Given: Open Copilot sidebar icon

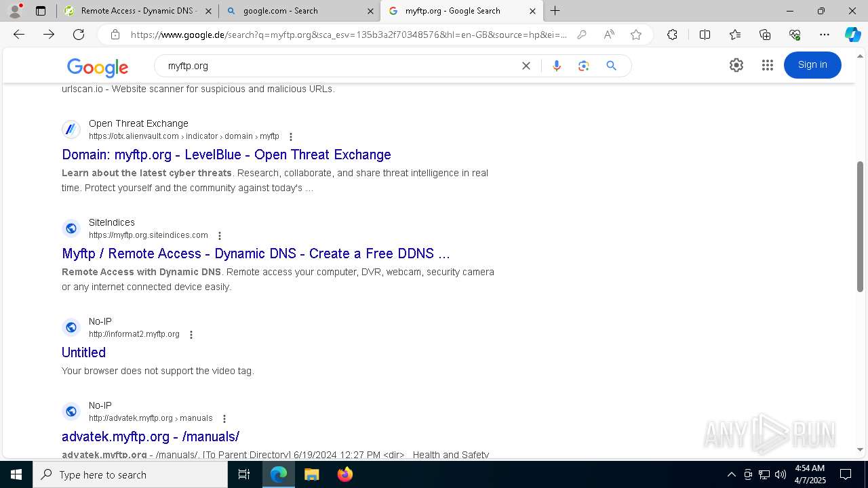Looking at the screenshot, I should pyautogui.click(x=852, y=35).
